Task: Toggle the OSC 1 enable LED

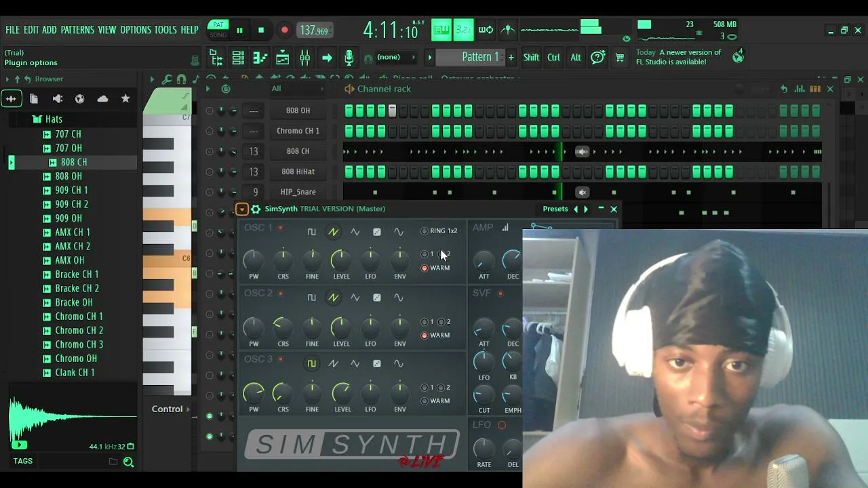Action: tap(280, 228)
